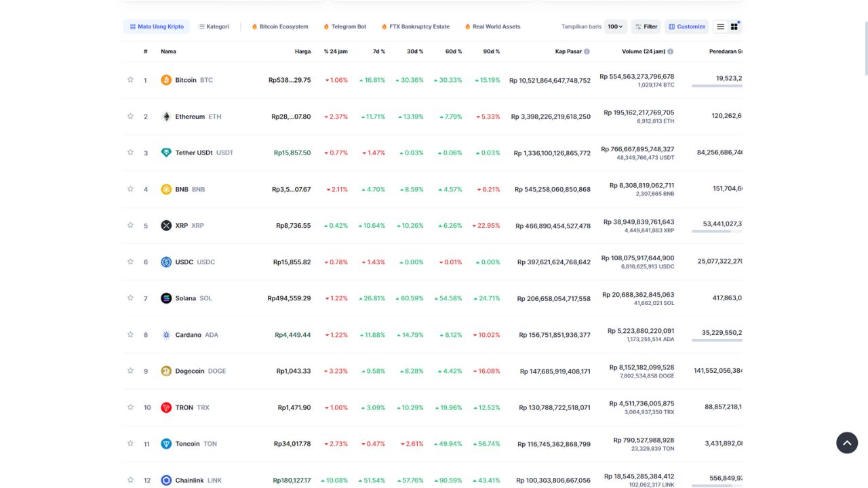This screenshot has height=488, width=868.
Task: Toggle watchlist star for XRP
Action: [130, 225]
